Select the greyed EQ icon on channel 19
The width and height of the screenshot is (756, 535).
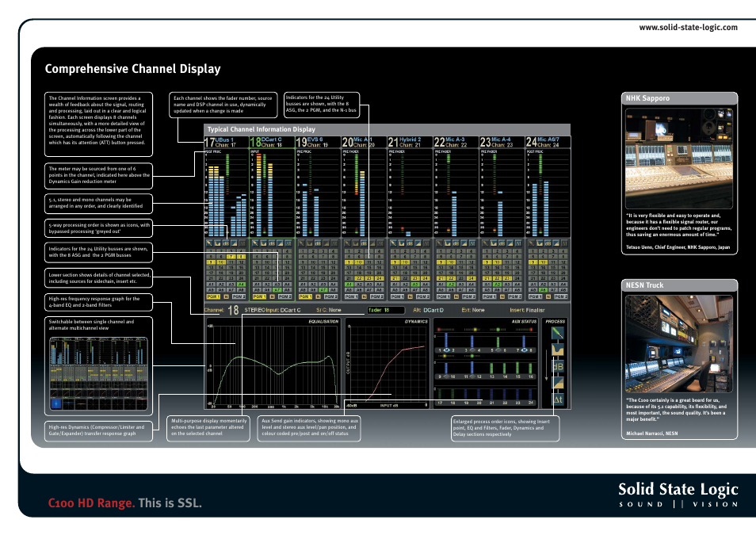click(x=309, y=243)
